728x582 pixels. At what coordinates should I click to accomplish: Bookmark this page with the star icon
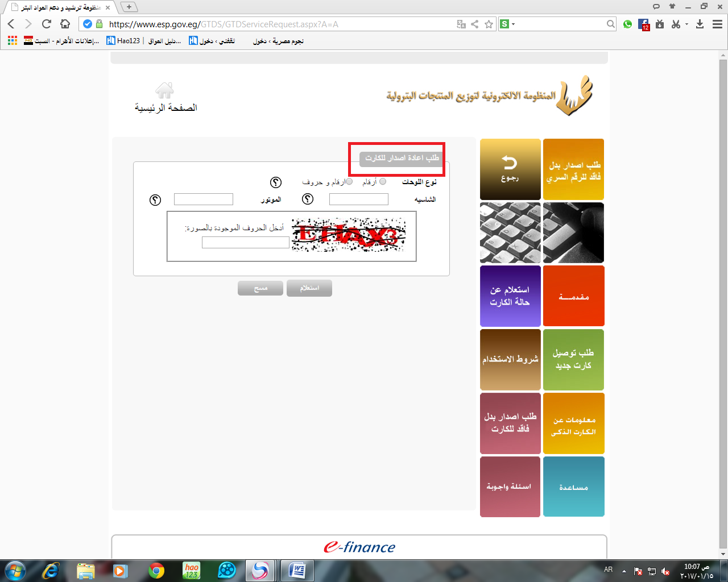489,24
